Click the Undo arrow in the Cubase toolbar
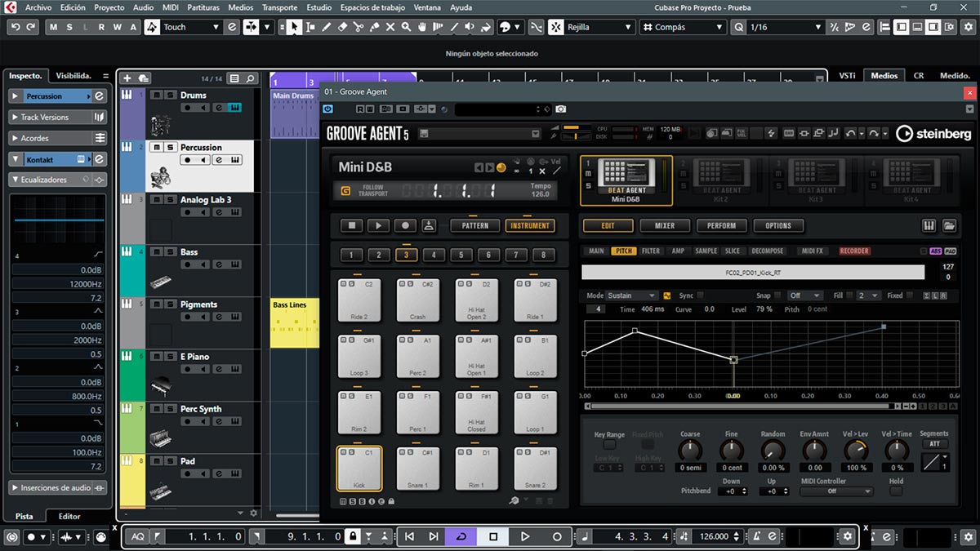 click(x=15, y=27)
